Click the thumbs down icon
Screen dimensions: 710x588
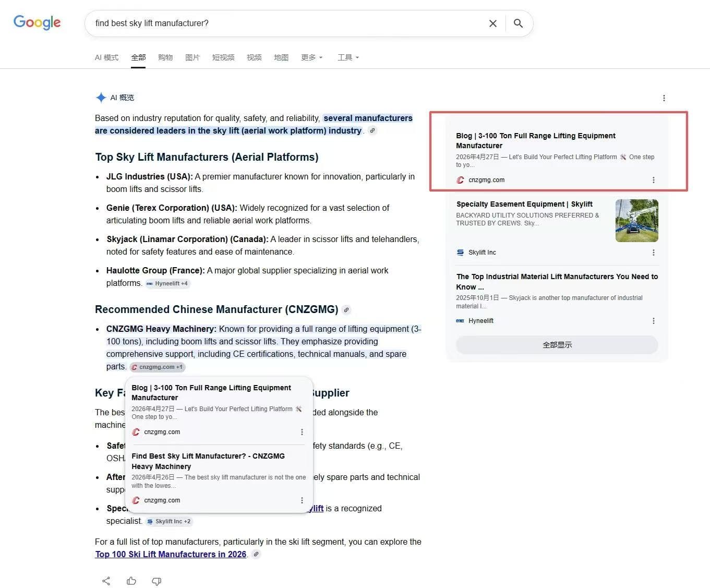pyautogui.click(x=157, y=581)
